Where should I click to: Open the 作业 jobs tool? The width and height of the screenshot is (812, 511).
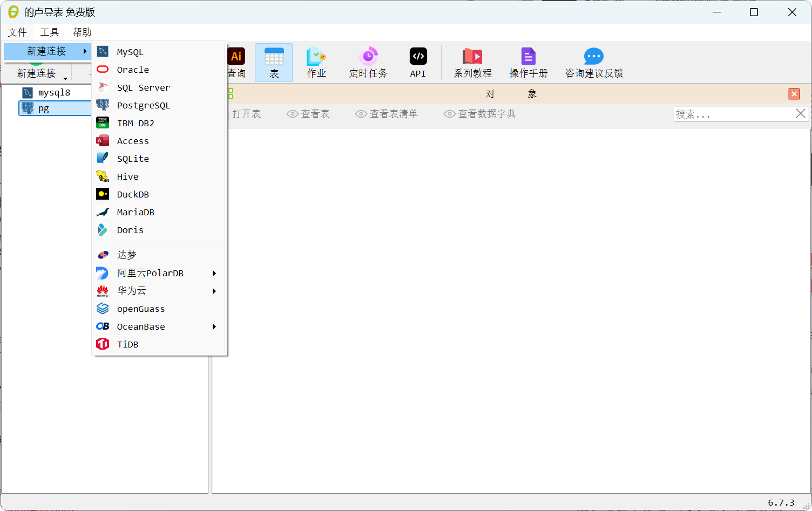(316, 63)
